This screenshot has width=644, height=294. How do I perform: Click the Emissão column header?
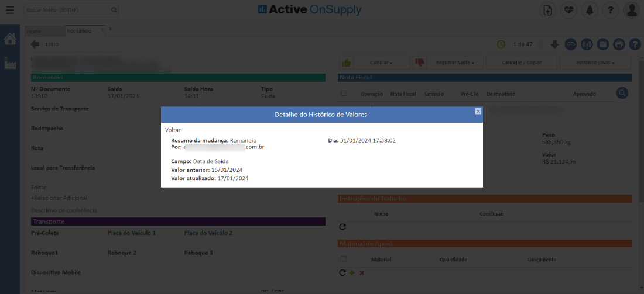[434, 94]
